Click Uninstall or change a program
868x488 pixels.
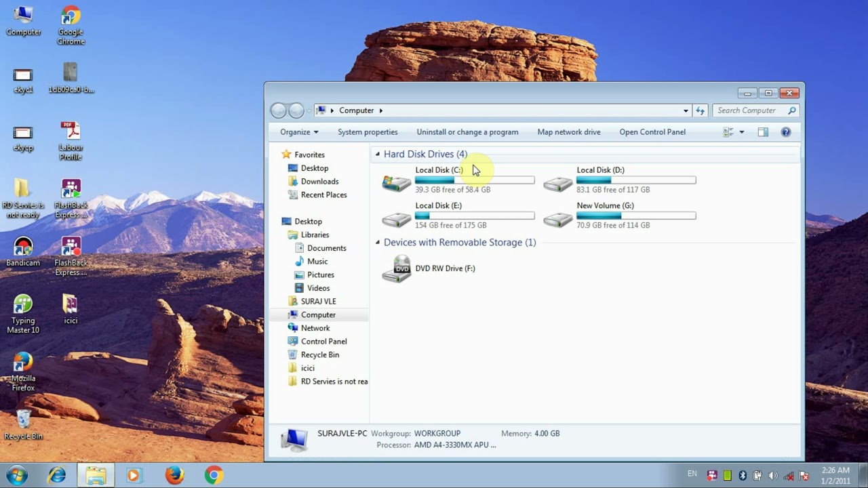467,132
